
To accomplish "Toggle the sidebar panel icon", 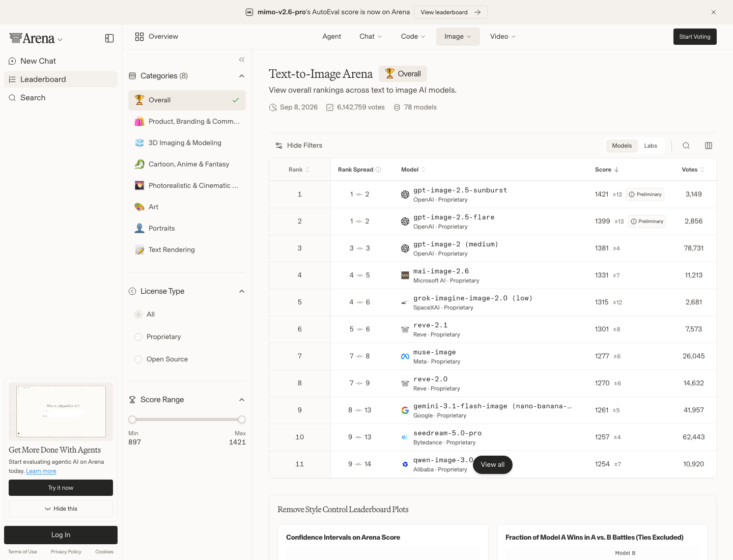I will click(109, 38).
